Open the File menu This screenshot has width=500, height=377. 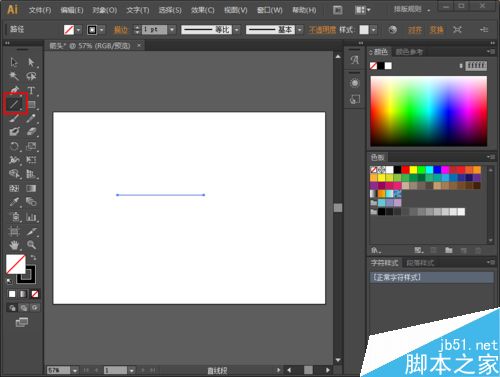coord(40,10)
